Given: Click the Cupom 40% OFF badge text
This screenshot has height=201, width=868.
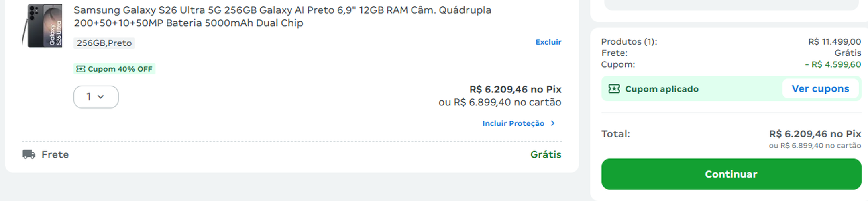Looking at the screenshot, I should pos(120,69).
